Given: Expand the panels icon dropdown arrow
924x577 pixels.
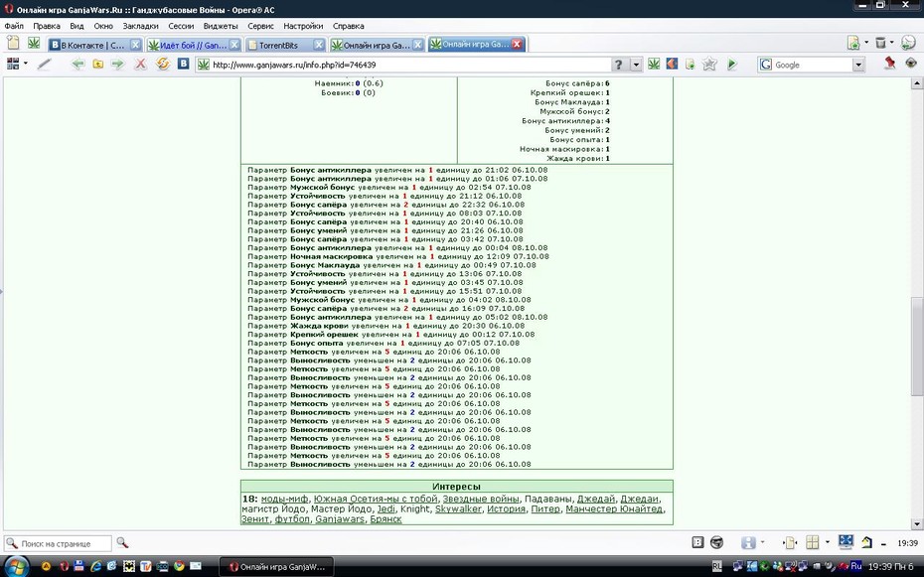Looking at the screenshot, I should point(26,64).
